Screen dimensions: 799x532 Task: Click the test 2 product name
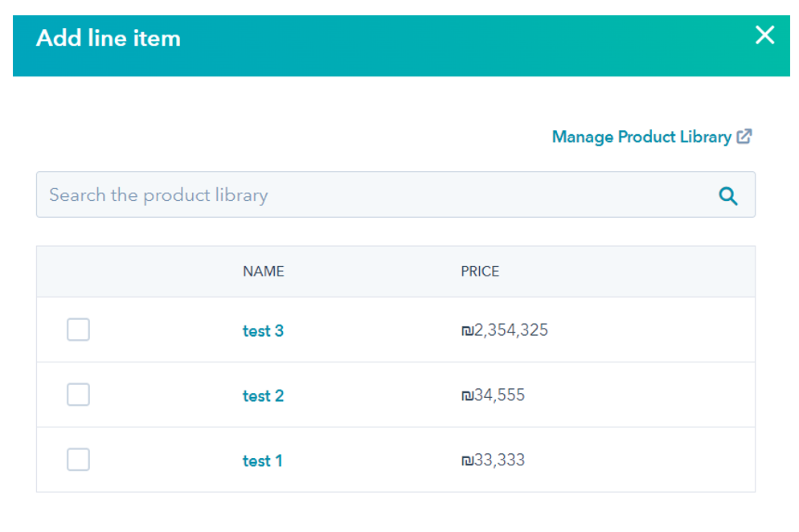pyautogui.click(x=263, y=396)
